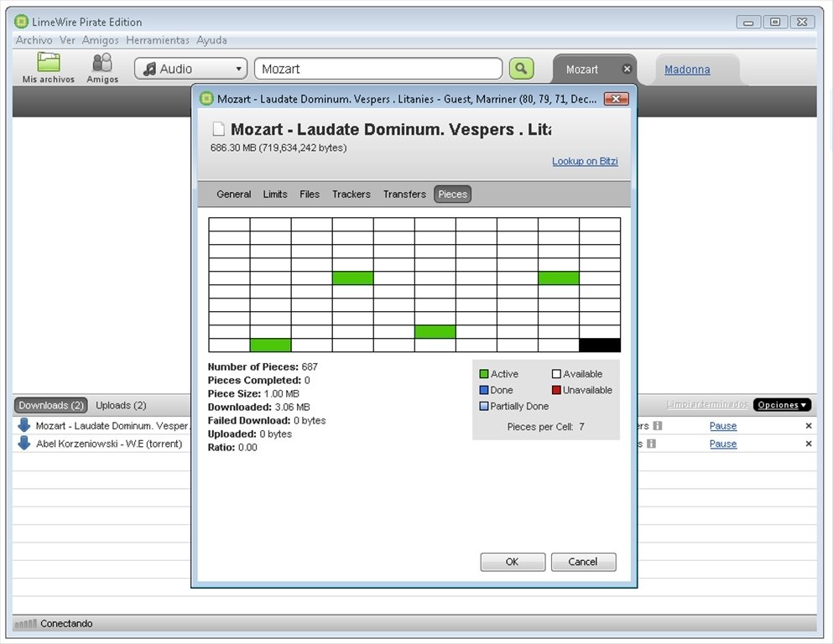Click the Piece Size: 1.00 MB text
The width and height of the screenshot is (833, 644).
coord(253,394)
